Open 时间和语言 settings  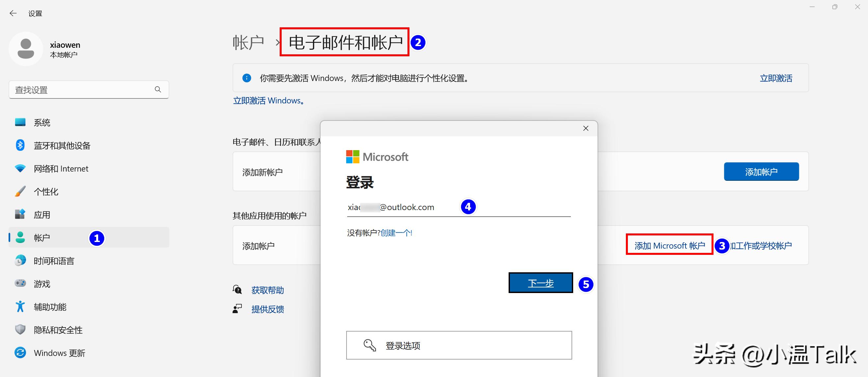[x=89, y=260]
